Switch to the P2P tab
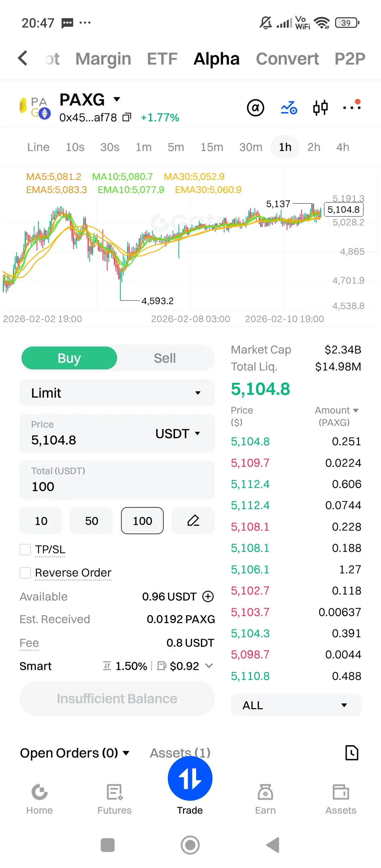This screenshot has width=381, height=868. (350, 59)
